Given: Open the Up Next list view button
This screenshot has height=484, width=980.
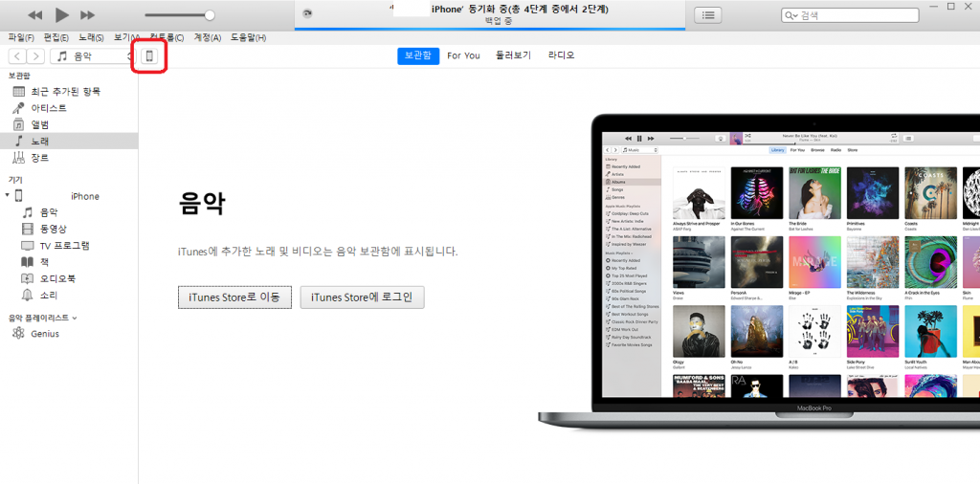Looking at the screenshot, I should (708, 15).
